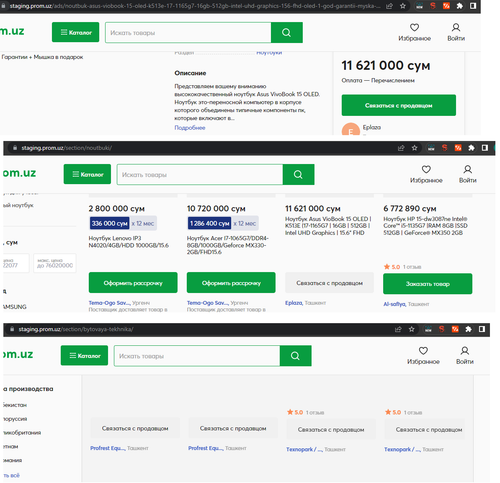Image resolution: width=500 pixels, height=483 pixels.
Task: Open Избранное heart icon in the noutbuki window
Action: (x=426, y=169)
